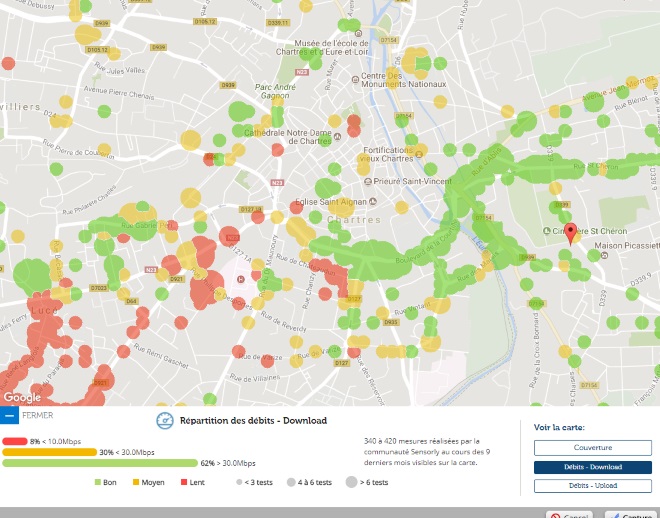Select Centre Des Monuments Nationaux POI icon

pos(355,79)
